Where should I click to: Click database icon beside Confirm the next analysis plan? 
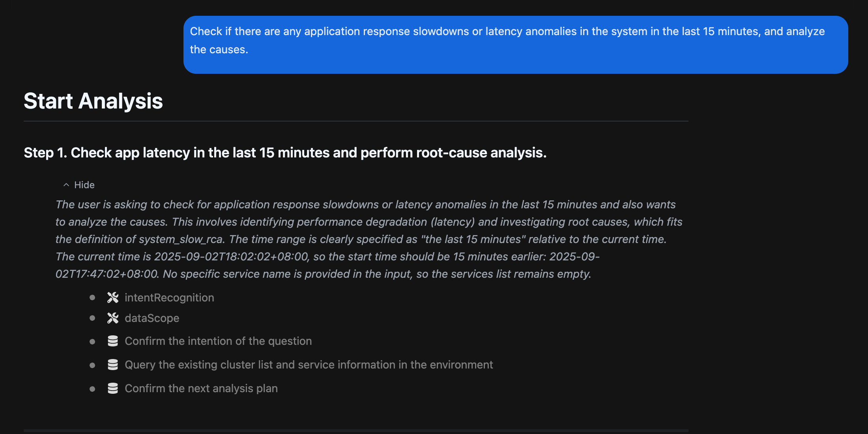pyautogui.click(x=113, y=388)
